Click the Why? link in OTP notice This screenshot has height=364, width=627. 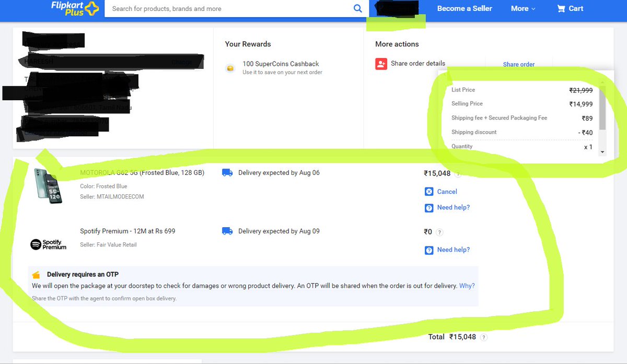pos(467,286)
